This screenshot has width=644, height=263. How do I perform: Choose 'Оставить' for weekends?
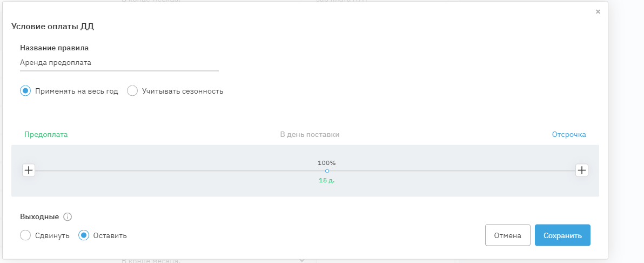point(84,235)
